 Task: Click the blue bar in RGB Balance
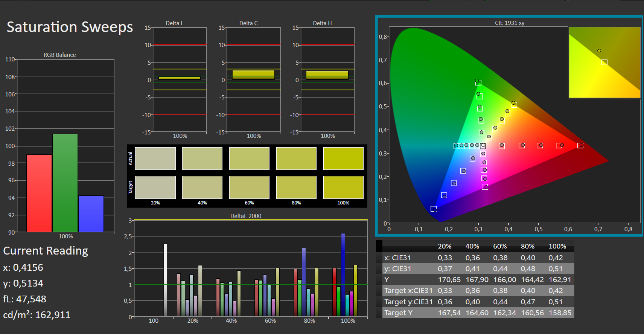pyautogui.click(x=91, y=214)
